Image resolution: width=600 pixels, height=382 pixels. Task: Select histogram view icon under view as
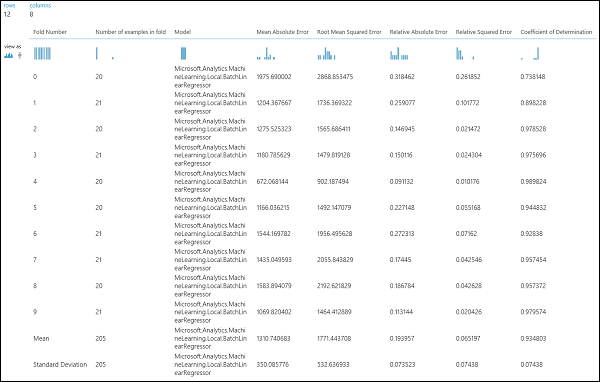pos(8,56)
